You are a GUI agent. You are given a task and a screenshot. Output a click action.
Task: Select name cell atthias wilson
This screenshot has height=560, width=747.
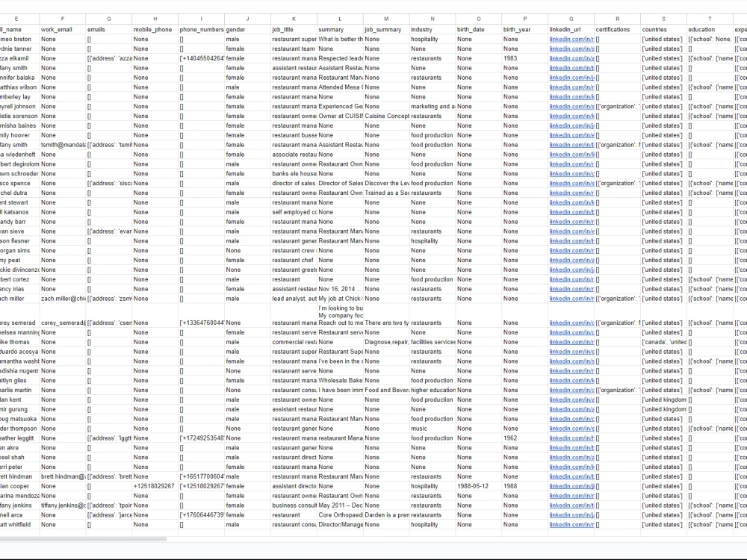tap(19, 87)
